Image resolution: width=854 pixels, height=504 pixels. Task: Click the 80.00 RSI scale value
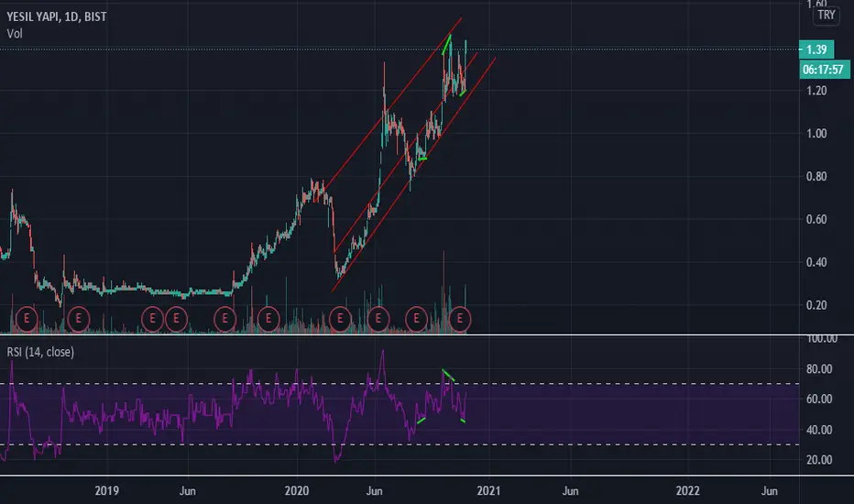click(x=819, y=369)
